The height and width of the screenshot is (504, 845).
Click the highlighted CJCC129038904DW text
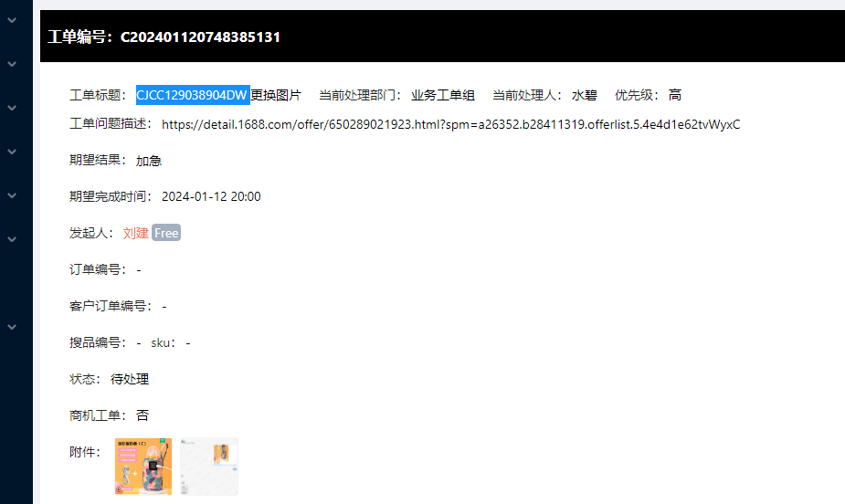pyautogui.click(x=193, y=95)
